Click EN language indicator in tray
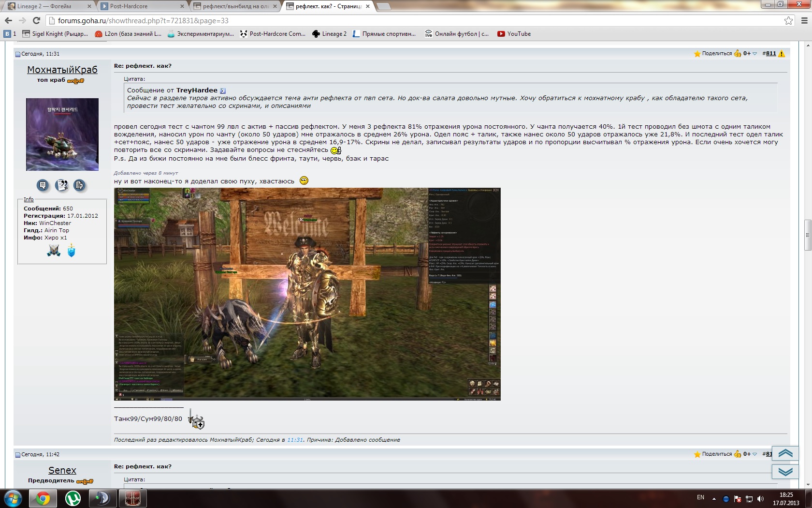The height and width of the screenshot is (508, 812). (700, 497)
